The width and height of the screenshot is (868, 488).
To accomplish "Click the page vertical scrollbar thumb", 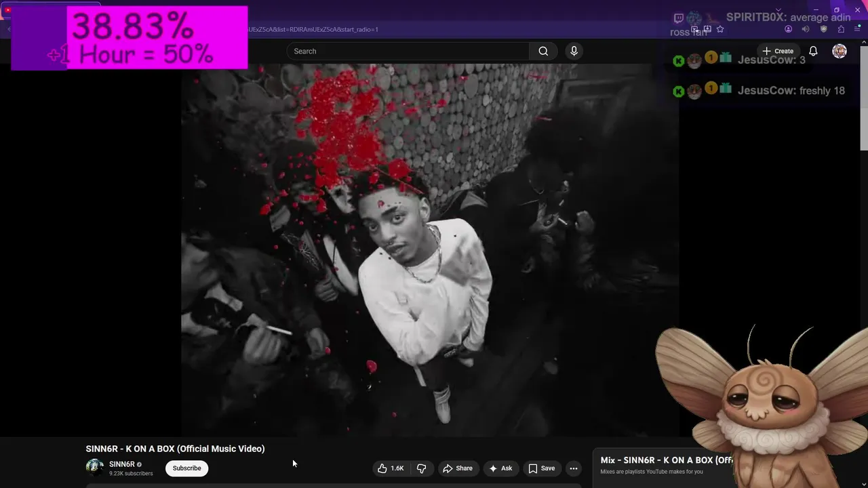I will (x=864, y=99).
